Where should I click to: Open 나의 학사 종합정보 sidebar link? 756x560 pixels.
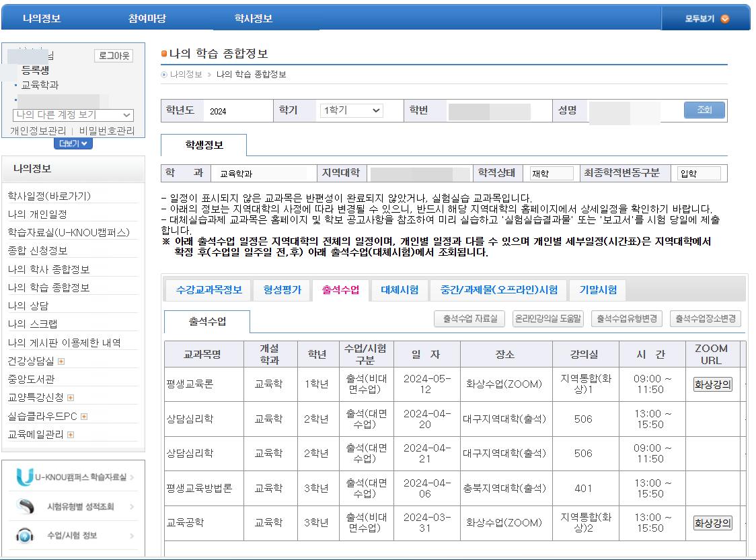coord(48,269)
